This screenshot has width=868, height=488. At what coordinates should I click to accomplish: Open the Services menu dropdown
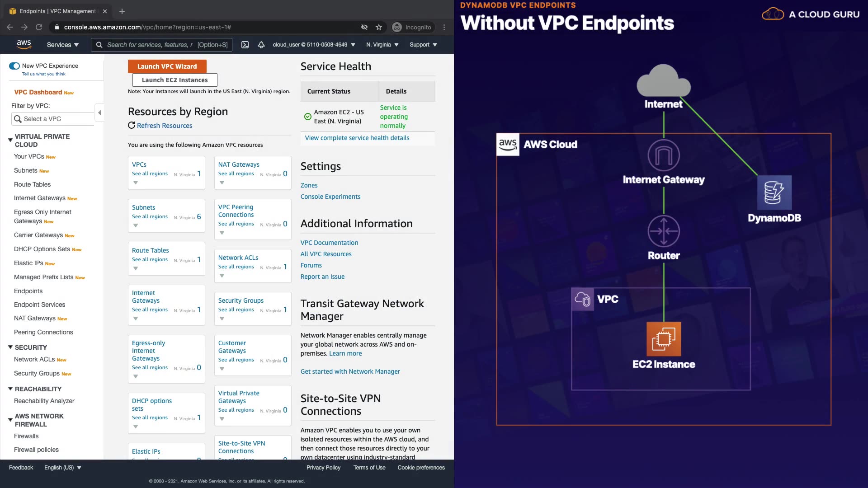pos(63,45)
